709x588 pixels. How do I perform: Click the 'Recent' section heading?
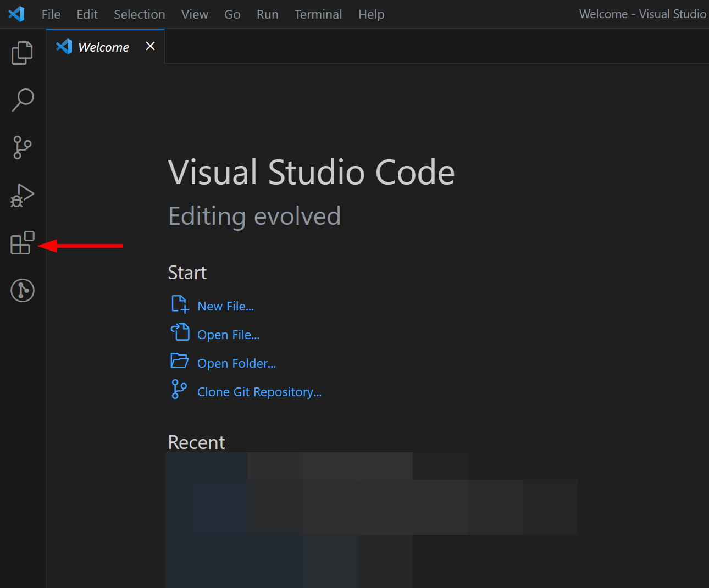pos(197,442)
